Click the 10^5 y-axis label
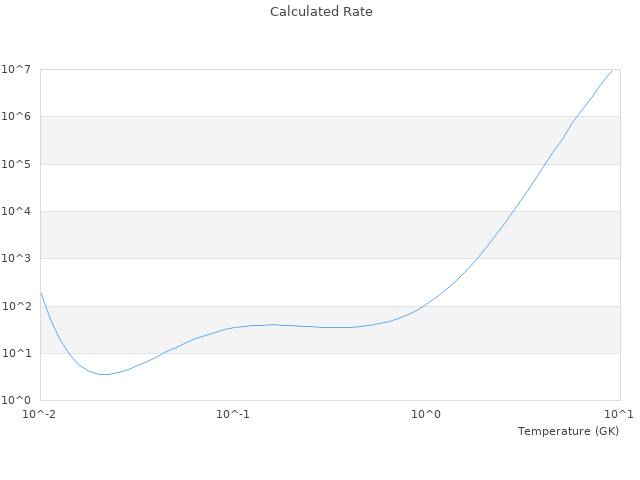The image size is (640, 480). point(19,164)
